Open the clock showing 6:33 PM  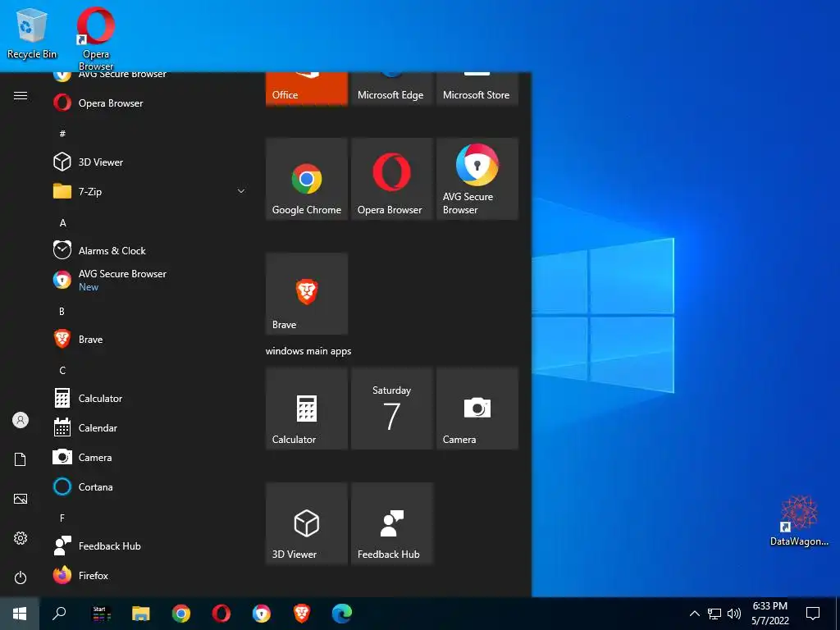[769, 614]
